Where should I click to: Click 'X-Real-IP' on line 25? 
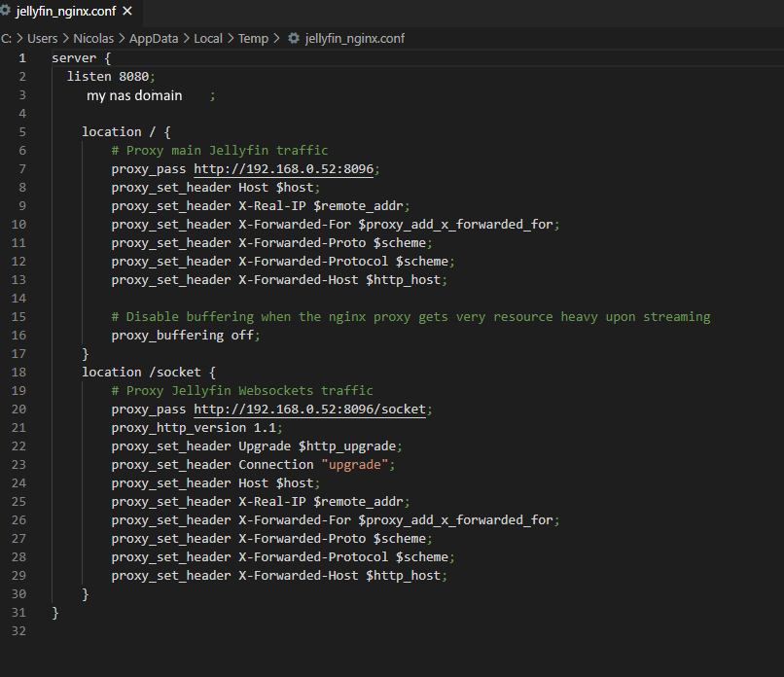coord(272,502)
